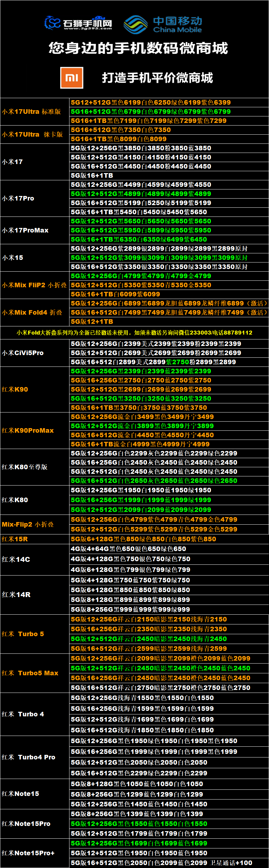
Task: Click the Fold series WeChat contact notice
Action: click(134, 333)
